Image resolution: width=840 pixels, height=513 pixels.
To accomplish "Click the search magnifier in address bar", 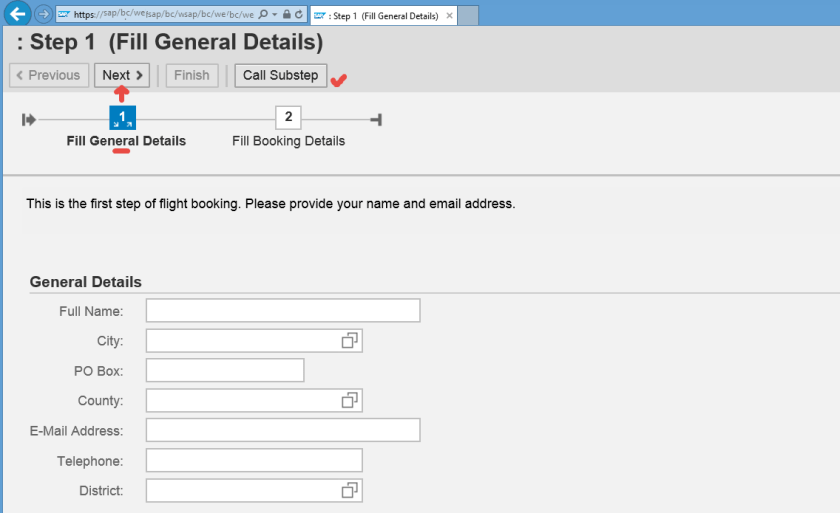I will click(263, 15).
